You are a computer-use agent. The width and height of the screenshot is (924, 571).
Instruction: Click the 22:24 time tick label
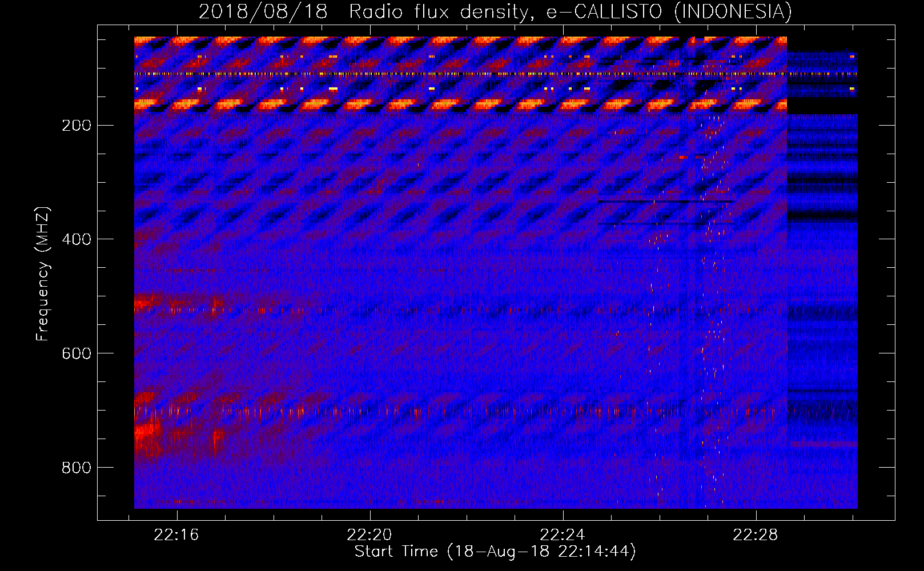click(x=563, y=535)
